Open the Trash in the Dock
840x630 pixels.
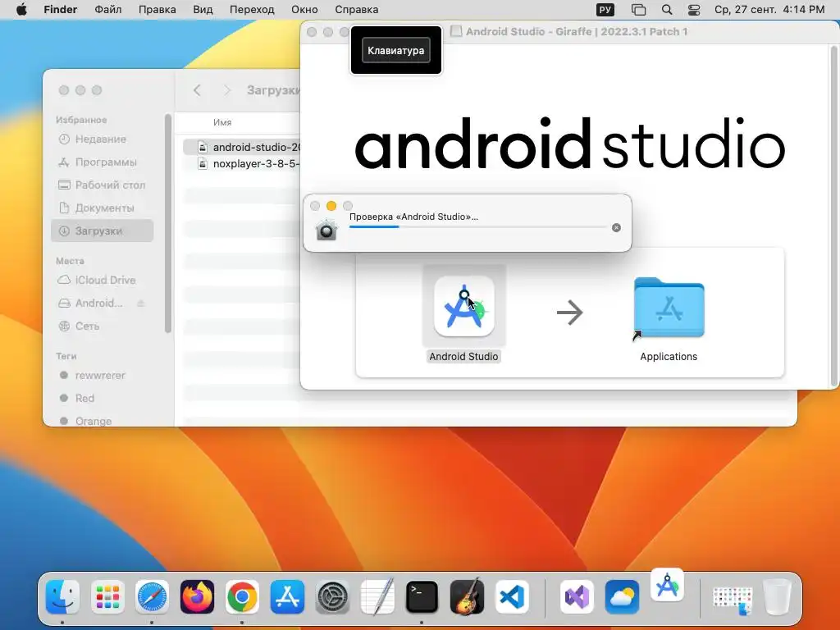[778, 596]
